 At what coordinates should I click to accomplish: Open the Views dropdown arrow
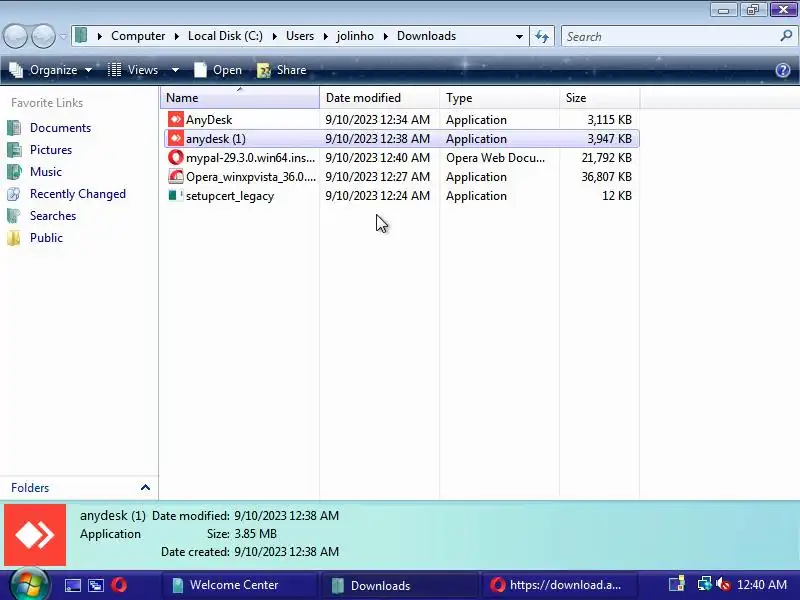pos(175,70)
